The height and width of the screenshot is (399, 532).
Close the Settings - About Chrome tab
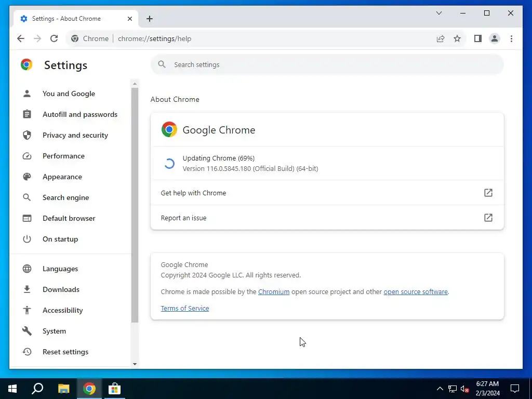pyautogui.click(x=129, y=19)
